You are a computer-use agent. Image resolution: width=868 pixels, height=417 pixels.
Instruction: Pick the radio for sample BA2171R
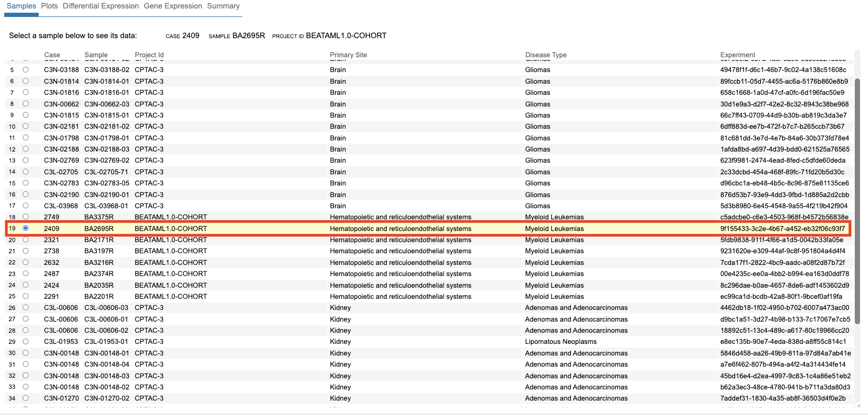(x=25, y=239)
